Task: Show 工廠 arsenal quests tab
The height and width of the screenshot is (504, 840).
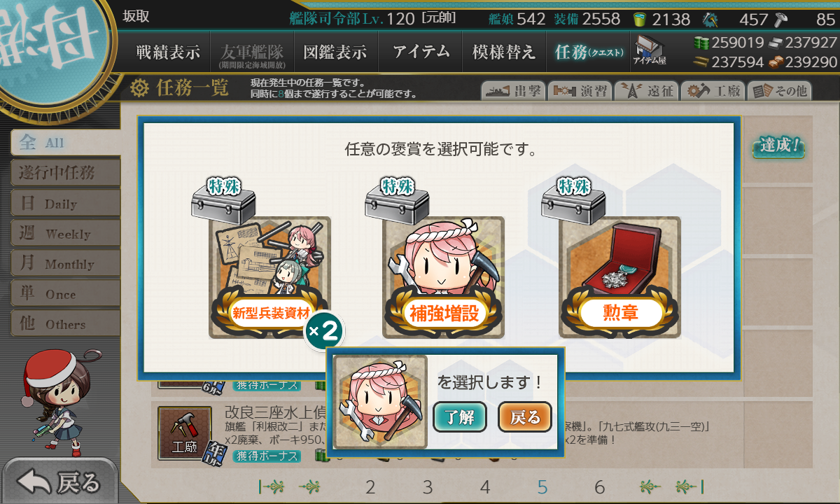Action: point(713,90)
